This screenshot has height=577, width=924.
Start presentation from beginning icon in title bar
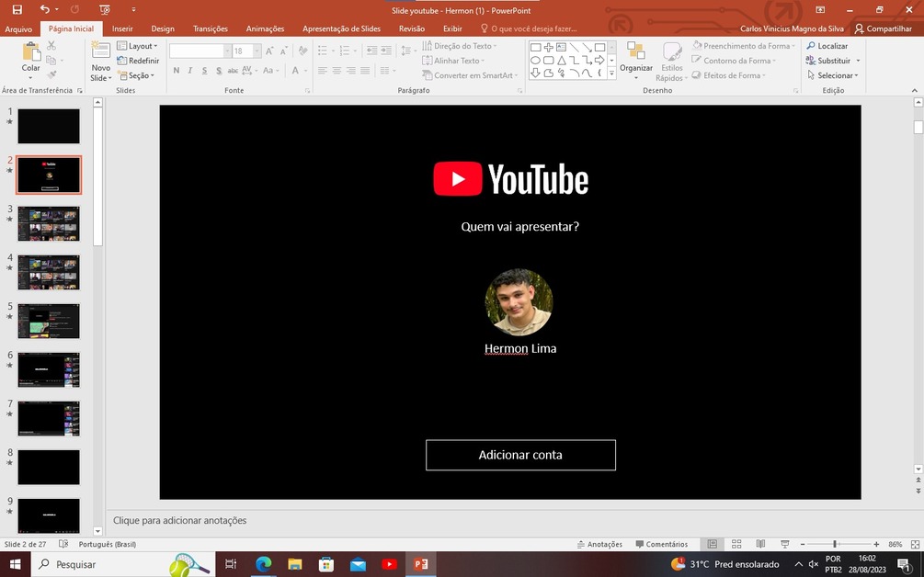tap(104, 9)
